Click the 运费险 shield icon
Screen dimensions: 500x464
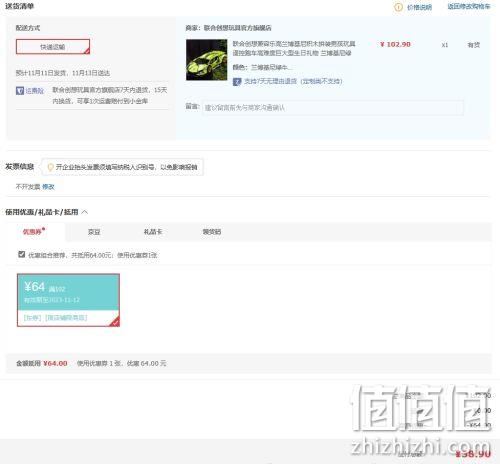point(20,90)
